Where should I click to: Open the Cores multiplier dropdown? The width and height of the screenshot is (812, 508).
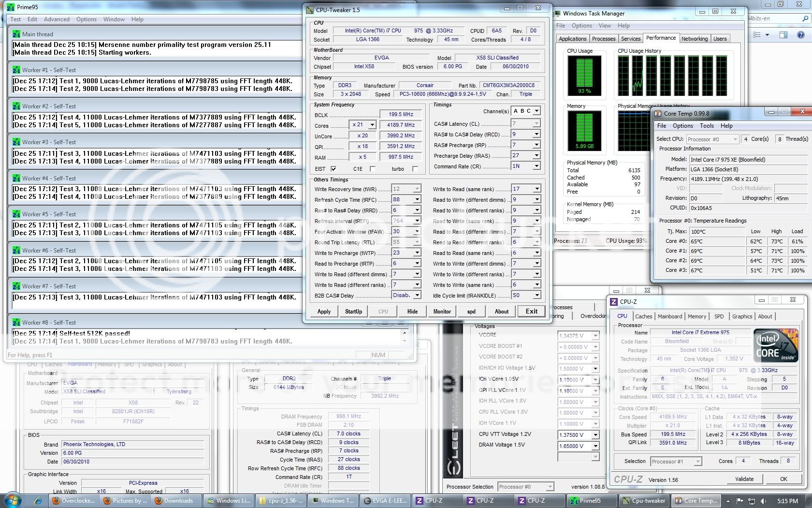click(372, 125)
